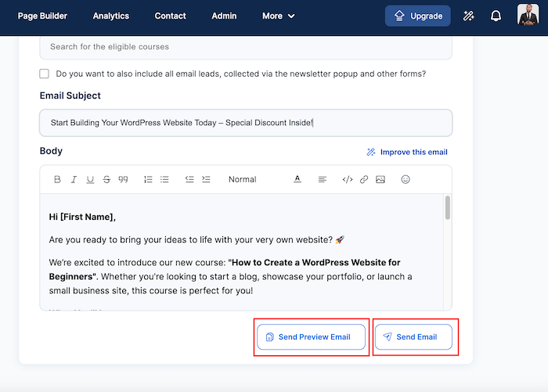The height and width of the screenshot is (392, 548).
Task: Insert a hyperlink
Action: tap(364, 180)
